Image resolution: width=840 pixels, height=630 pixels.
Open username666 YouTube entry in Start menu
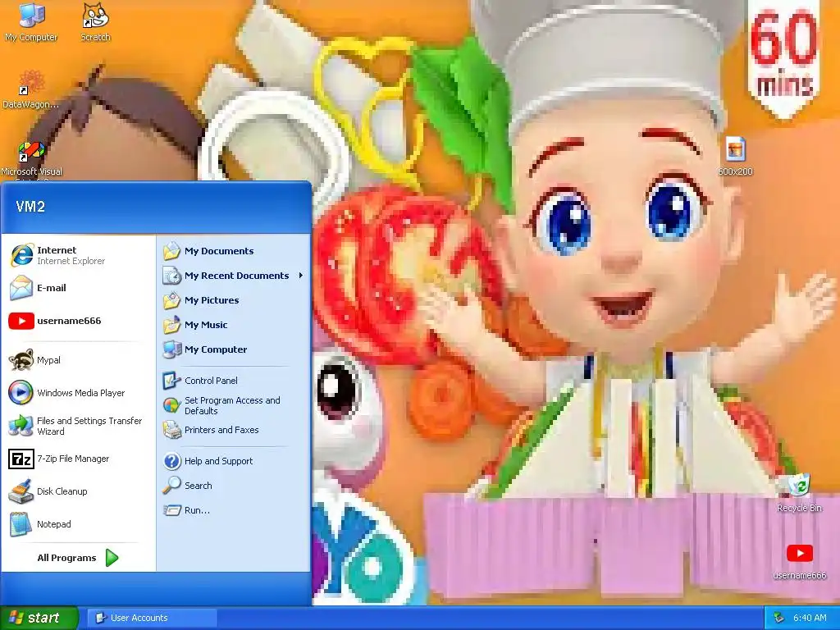tap(79, 321)
